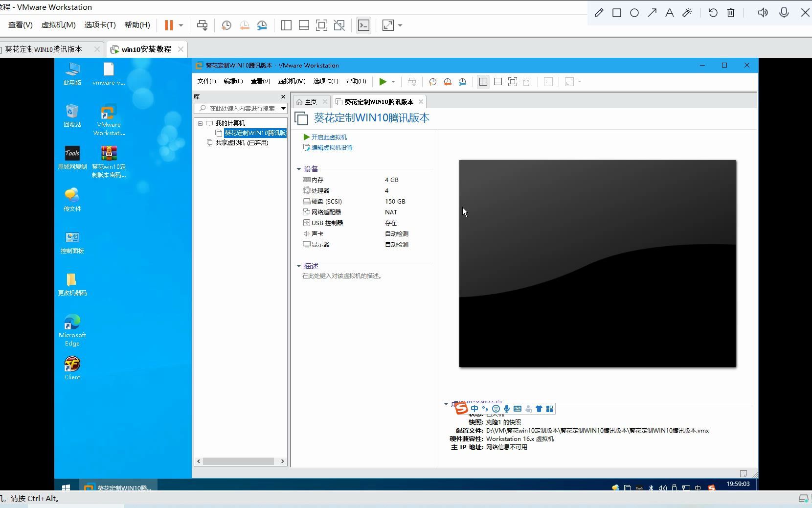Close the library 库 panel
The width and height of the screenshot is (812, 508).
coord(283,96)
